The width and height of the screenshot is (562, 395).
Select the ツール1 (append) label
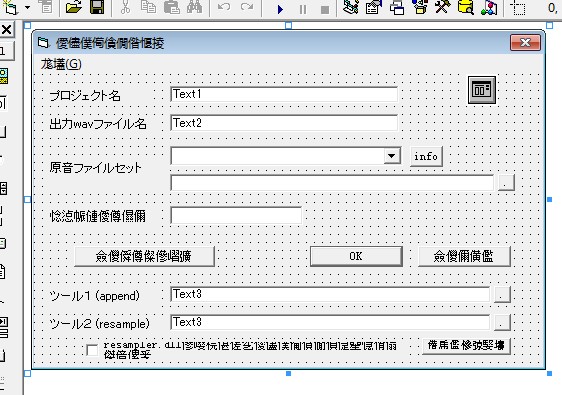tap(95, 296)
